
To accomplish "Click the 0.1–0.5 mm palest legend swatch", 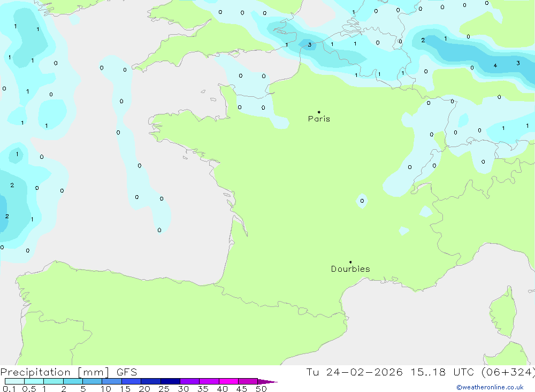I will (14, 381).
